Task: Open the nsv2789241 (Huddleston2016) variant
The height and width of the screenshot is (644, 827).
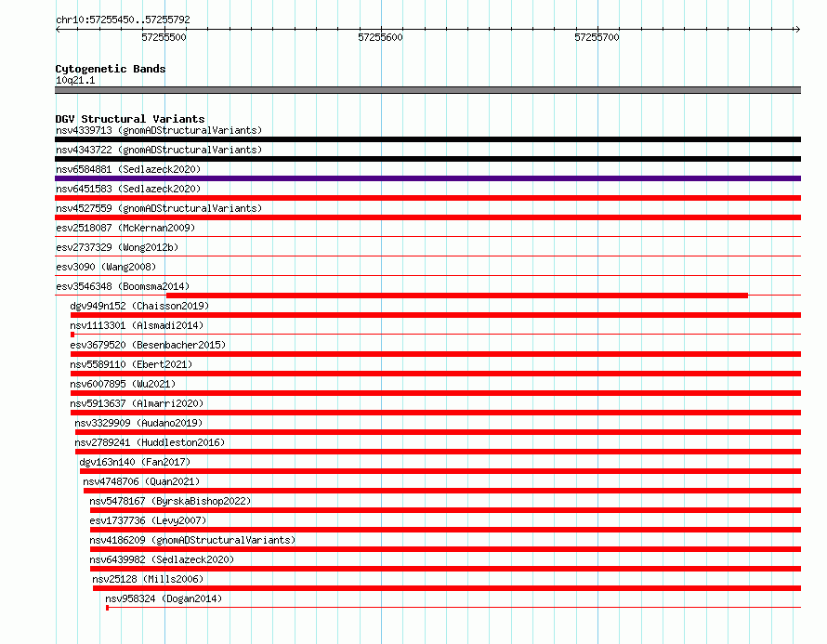Action: click(x=150, y=442)
